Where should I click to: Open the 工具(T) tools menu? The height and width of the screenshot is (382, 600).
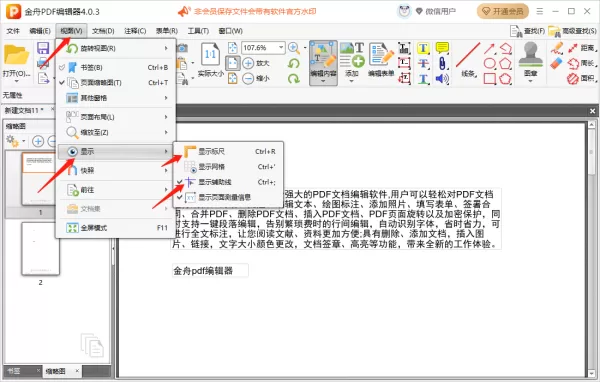(198, 31)
